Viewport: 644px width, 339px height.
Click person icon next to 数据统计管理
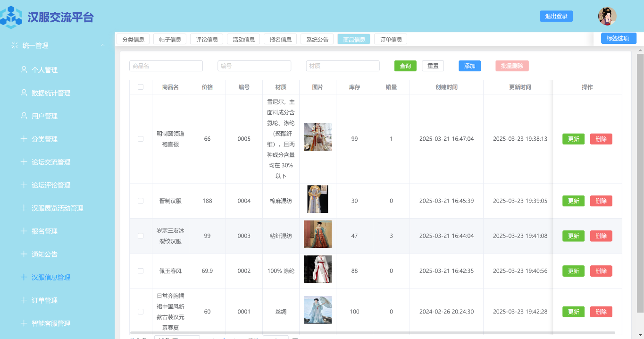[x=24, y=93]
